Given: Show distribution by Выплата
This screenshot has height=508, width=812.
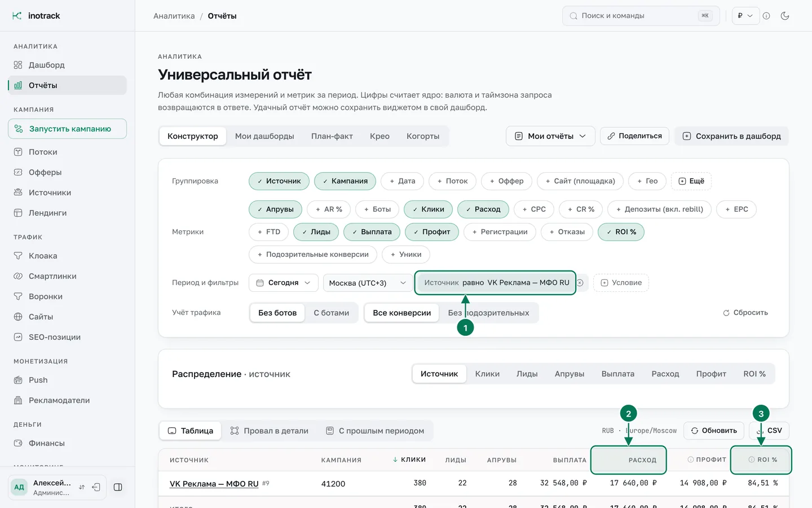Looking at the screenshot, I should [618, 374].
